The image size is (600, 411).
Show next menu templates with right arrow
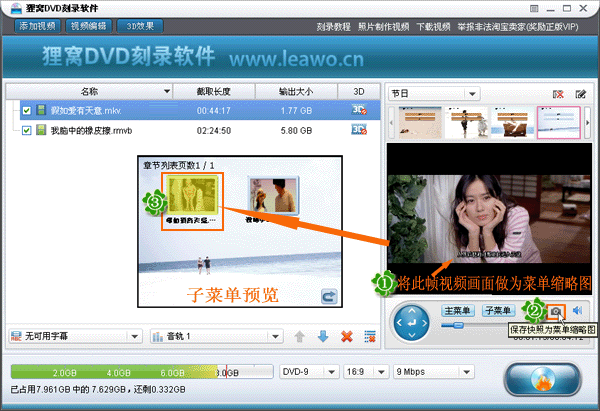point(587,122)
